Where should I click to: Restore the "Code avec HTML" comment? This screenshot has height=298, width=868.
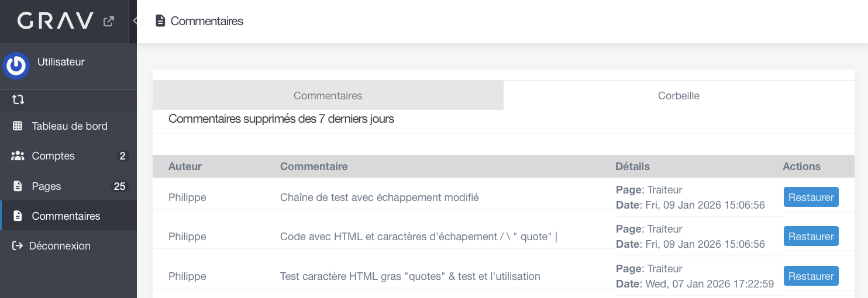[811, 237]
